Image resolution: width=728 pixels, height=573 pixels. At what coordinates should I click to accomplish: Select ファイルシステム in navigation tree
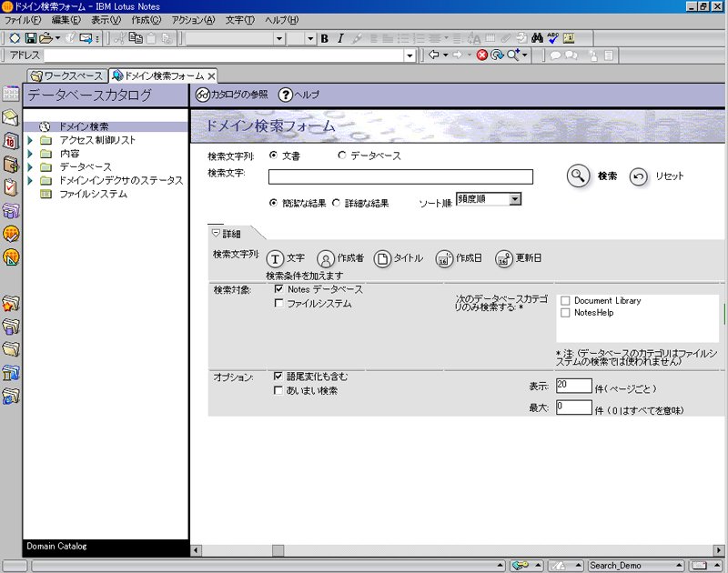tap(94, 194)
